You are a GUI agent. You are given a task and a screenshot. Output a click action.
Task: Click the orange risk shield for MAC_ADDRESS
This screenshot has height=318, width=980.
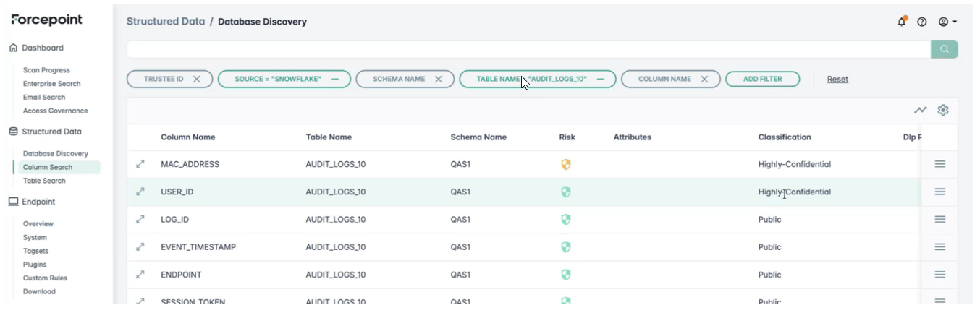pyautogui.click(x=566, y=165)
